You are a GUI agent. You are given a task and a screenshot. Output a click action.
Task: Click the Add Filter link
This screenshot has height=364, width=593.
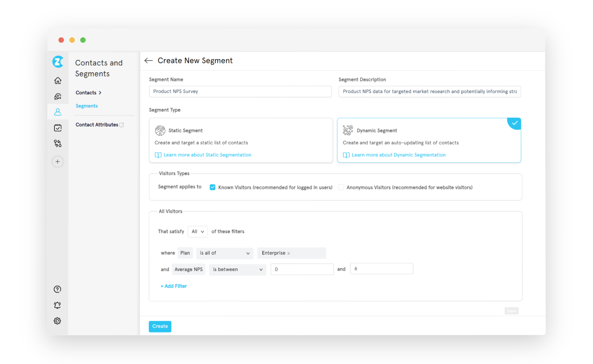174,286
